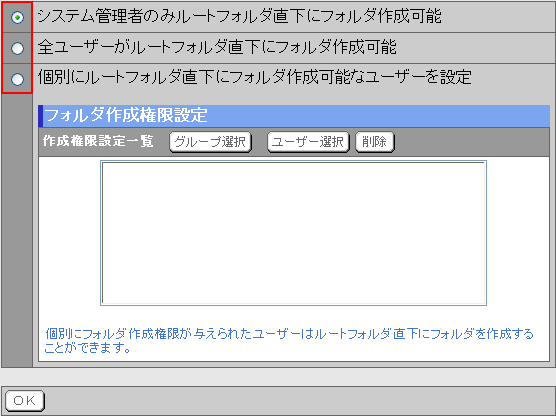
Task: Click the dark blue accent bar beside フォルダ作成権限設定
Action: [x=40, y=116]
